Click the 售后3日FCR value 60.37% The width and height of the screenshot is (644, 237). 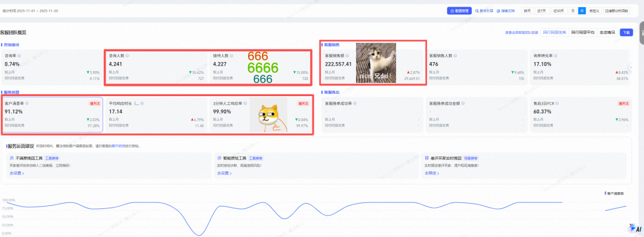pyautogui.click(x=543, y=112)
